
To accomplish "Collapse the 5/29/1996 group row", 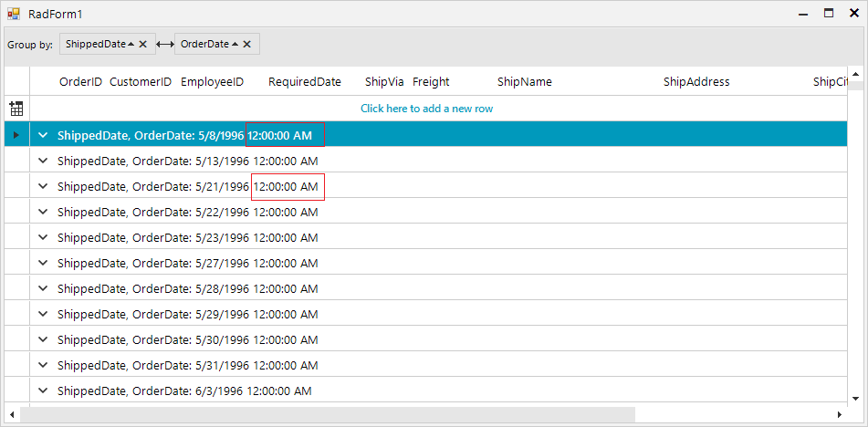I will point(43,314).
